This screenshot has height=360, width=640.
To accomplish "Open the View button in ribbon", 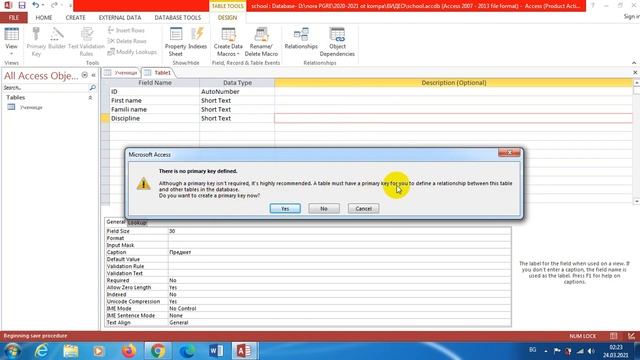I will coord(11,41).
